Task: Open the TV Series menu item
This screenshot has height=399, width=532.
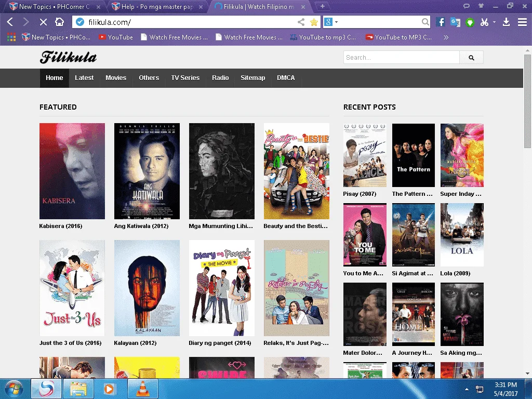Action: pos(185,78)
